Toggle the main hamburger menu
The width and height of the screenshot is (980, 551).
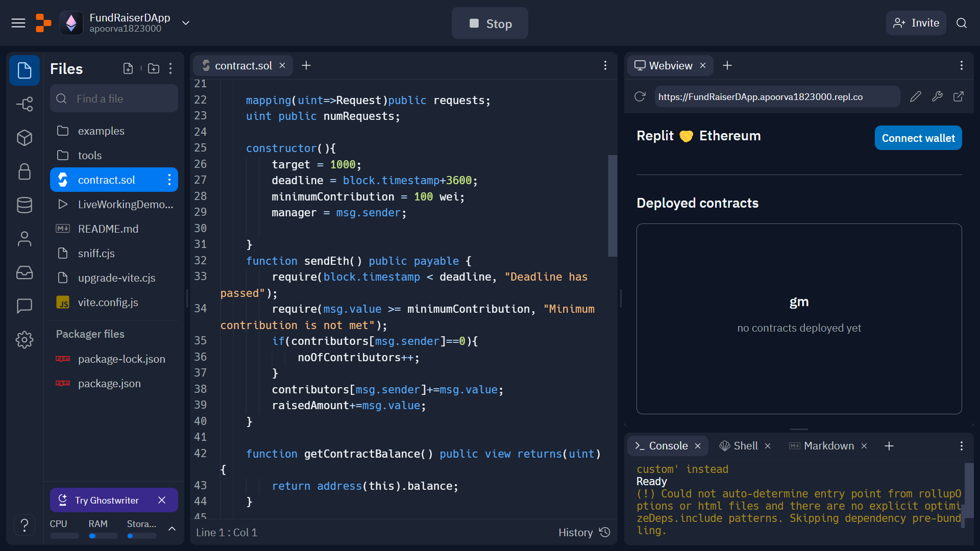point(18,23)
